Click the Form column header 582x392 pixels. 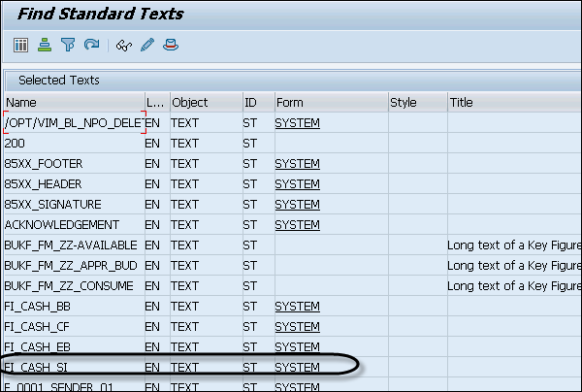(332, 102)
